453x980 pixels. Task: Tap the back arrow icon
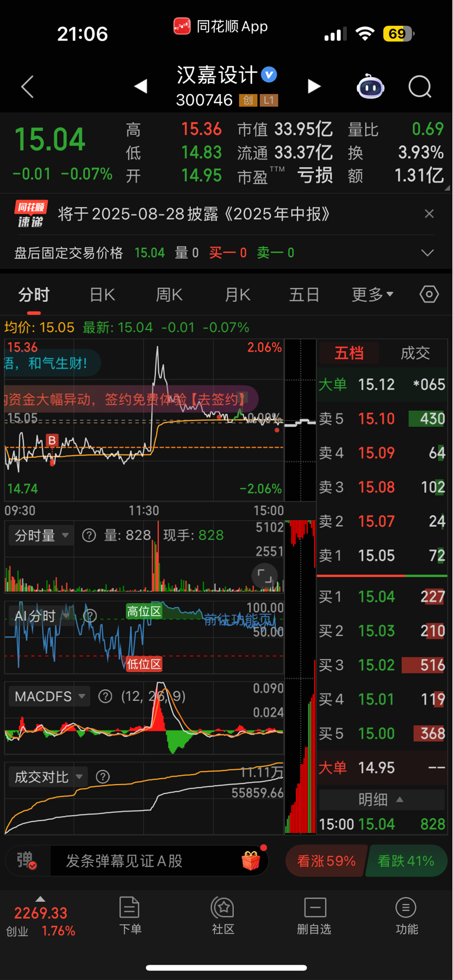pyautogui.click(x=27, y=87)
